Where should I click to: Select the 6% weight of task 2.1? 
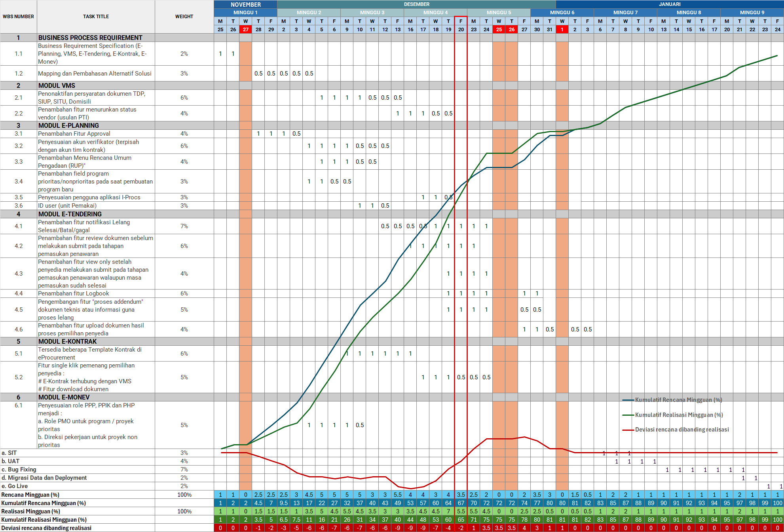pyautogui.click(x=184, y=98)
